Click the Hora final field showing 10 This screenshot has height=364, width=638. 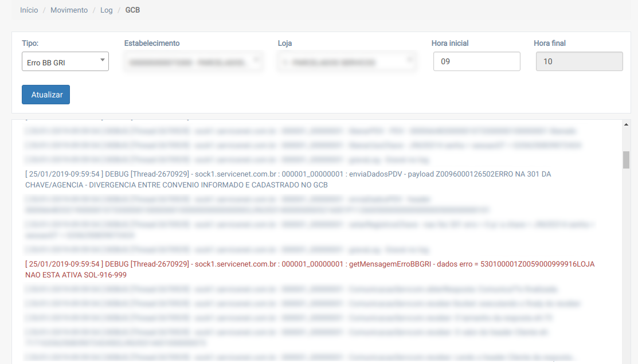(579, 61)
